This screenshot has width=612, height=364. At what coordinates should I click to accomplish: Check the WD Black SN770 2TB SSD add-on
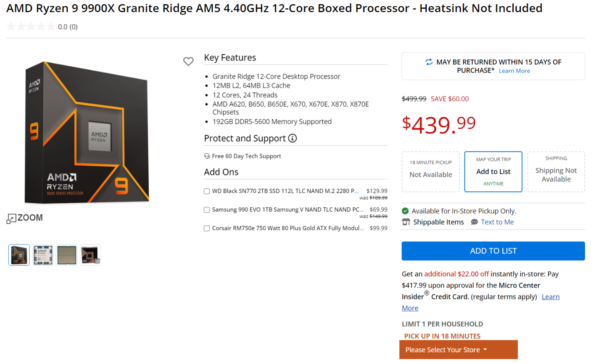(206, 191)
